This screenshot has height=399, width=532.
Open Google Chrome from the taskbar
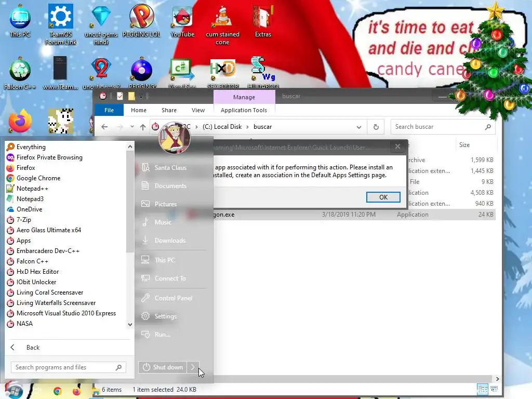pyautogui.click(x=57, y=391)
